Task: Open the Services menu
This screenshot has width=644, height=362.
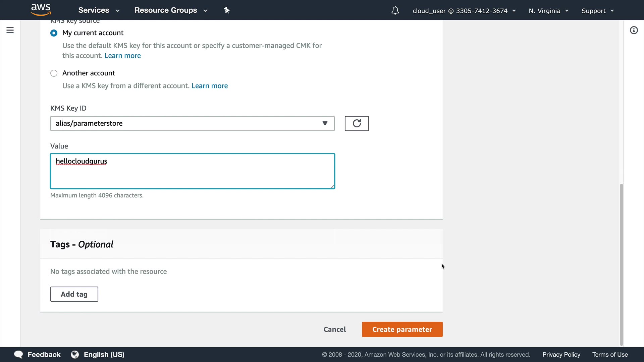Action: pos(99,10)
